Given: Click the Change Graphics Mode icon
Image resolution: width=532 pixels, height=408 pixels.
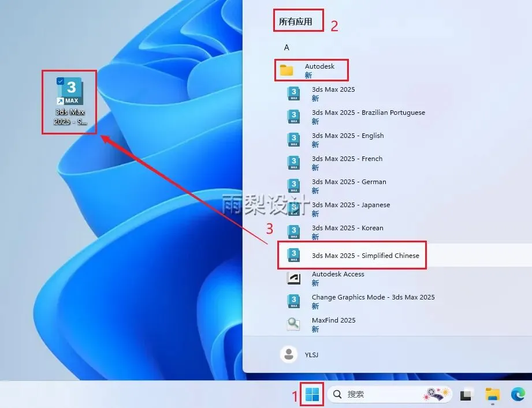Looking at the screenshot, I should (x=293, y=301).
